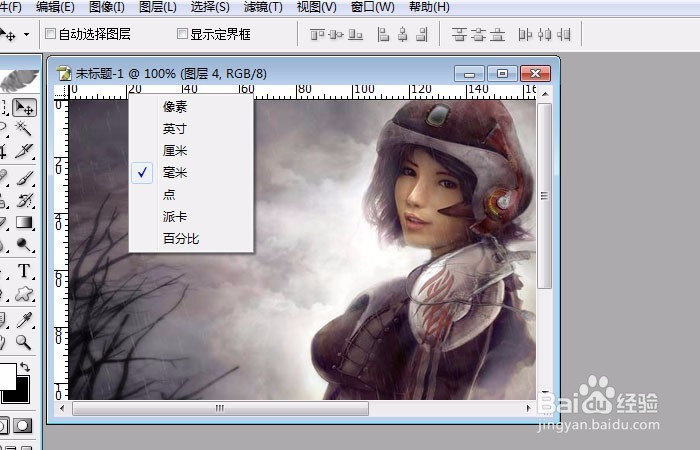Click the horizontal scrollbar thumb
The height and width of the screenshot is (450, 700).
221,408
